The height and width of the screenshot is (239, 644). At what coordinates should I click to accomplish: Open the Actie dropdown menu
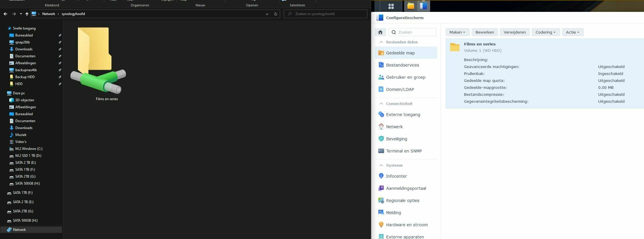pyautogui.click(x=573, y=32)
